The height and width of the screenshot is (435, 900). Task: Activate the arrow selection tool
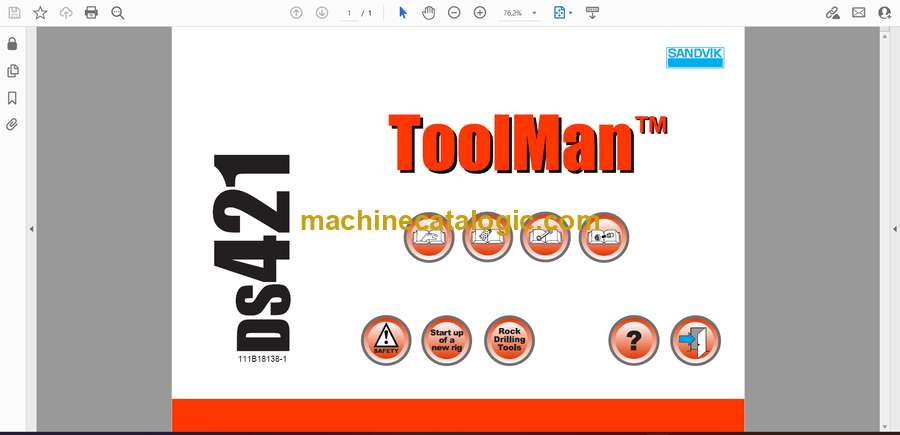(403, 13)
